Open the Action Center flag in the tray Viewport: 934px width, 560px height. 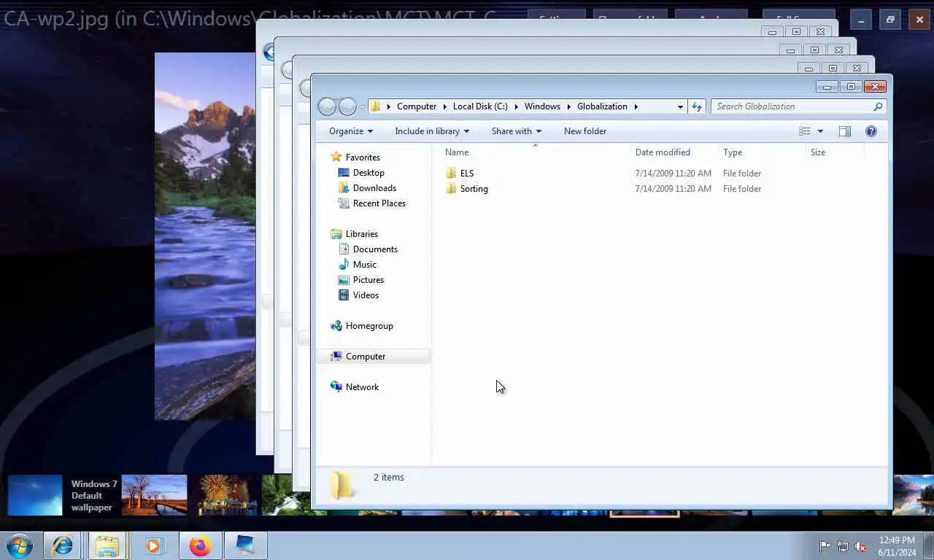tap(825, 546)
